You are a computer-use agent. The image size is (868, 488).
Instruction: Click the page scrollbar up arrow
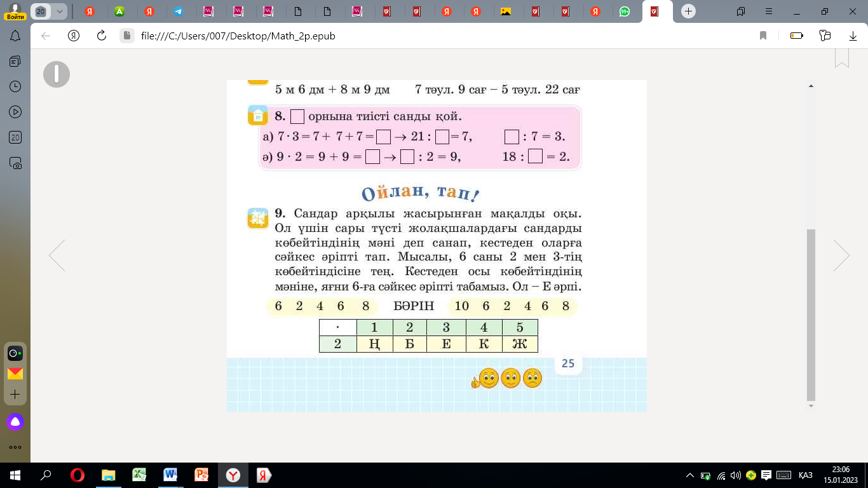pyautogui.click(x=810, y=85)
